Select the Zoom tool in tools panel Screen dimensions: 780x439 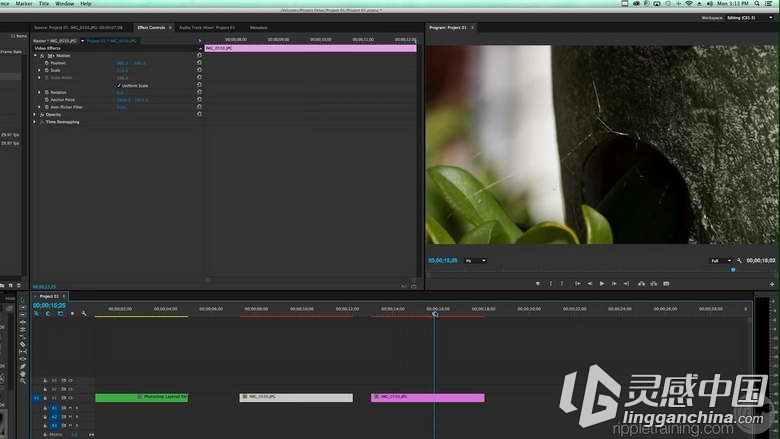click(x=23, y=381)
